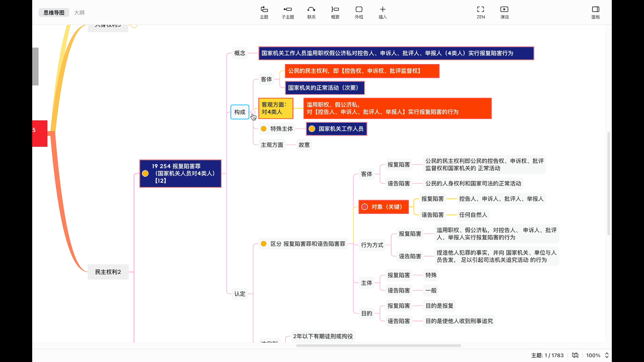
Task: Add a 外框 boundary
Action: coord(359,12)
